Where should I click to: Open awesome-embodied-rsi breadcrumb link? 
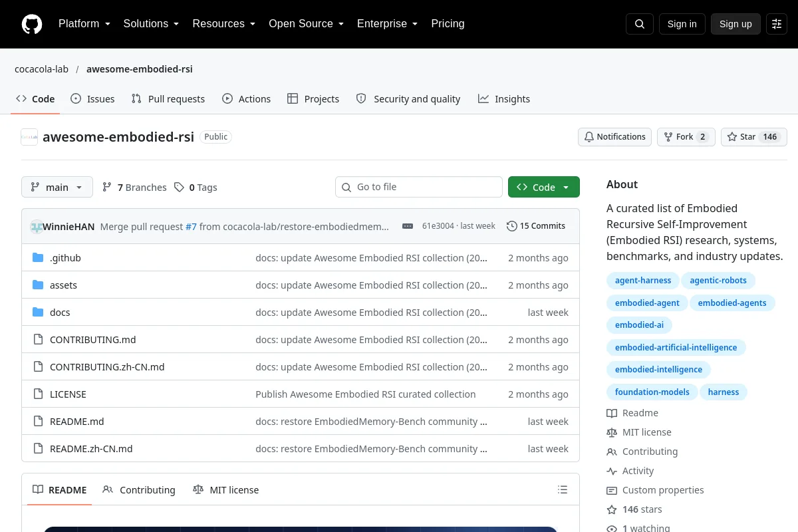pyautogui.click(x=140, y=69)
